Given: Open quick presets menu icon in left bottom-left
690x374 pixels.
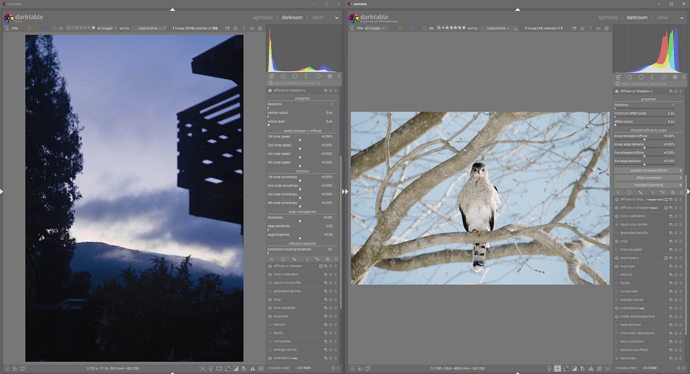Looking at the screenshot, I should click(x=7, y=368).
